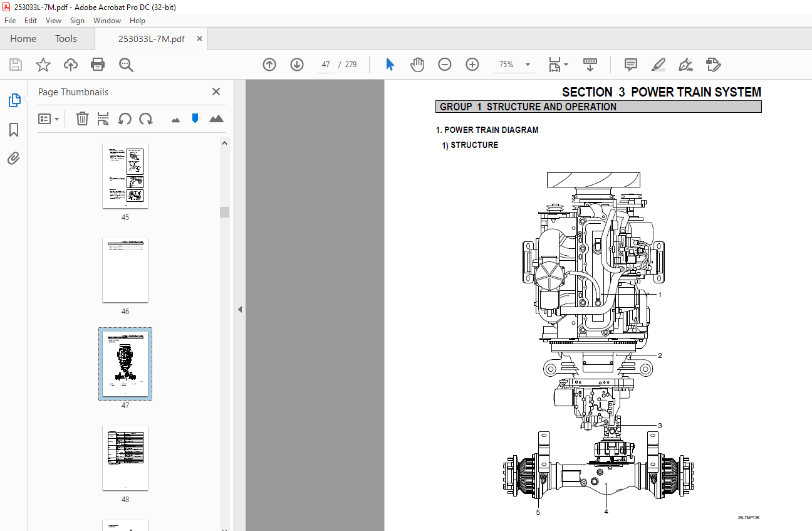This screenshot has height=531, width=812.
Task: Click the scroll-up arrow of thumbnails scrollbar
Action: click(224, 143)
